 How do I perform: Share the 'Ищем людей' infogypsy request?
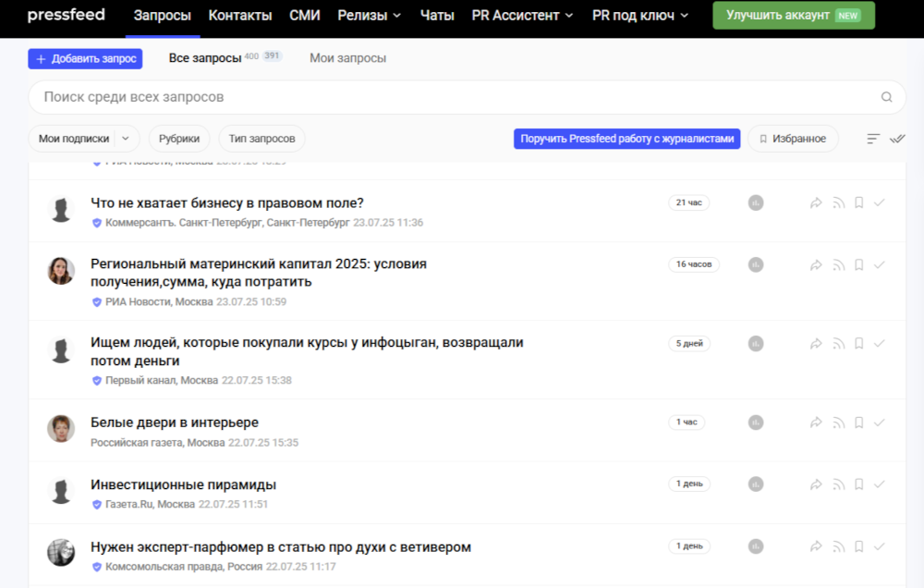click(x=816, y=343)
